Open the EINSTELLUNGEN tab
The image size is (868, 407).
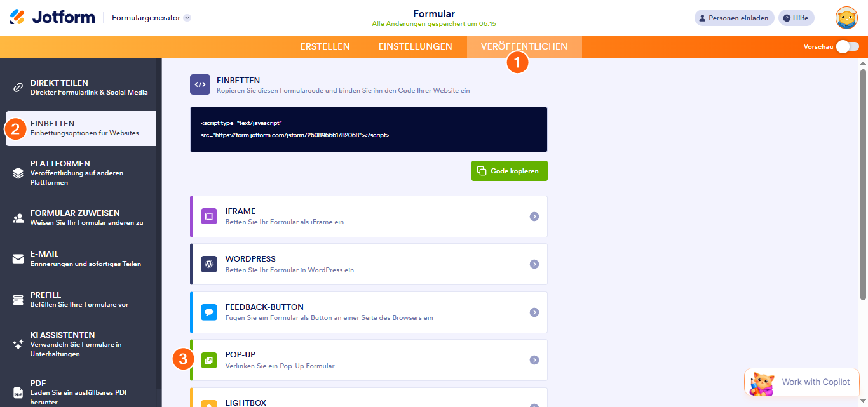pos(415,46)
